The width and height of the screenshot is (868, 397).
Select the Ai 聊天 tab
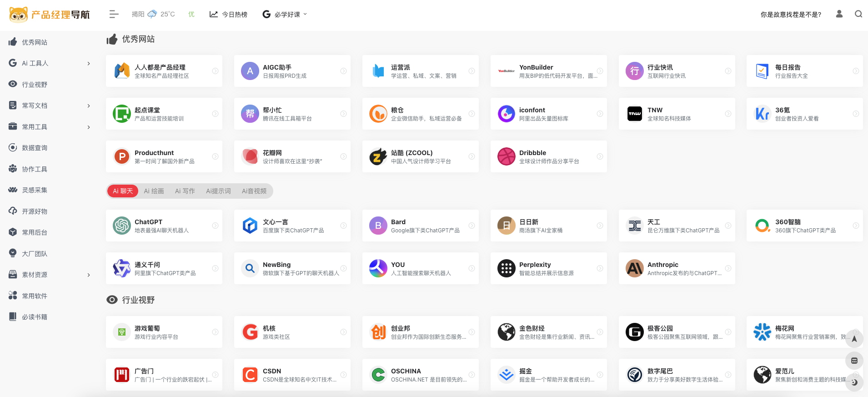(123, 191)
